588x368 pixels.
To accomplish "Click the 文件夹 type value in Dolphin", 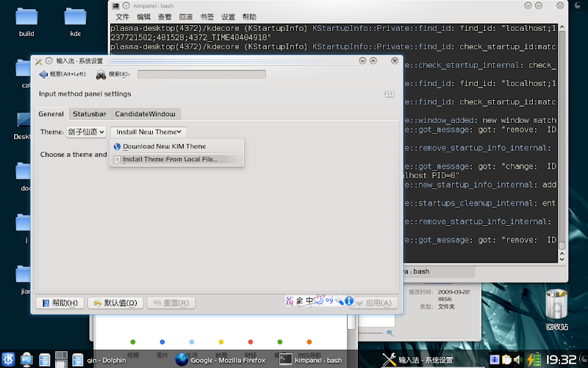I will click(x=446, y=307).
